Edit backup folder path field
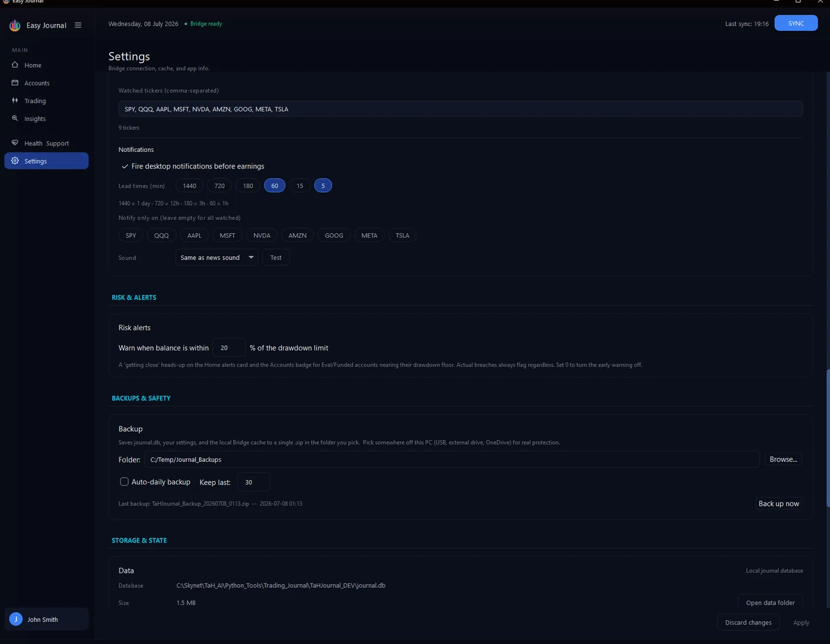The height and width of the screenshot is (644, 830). point(452,459)
